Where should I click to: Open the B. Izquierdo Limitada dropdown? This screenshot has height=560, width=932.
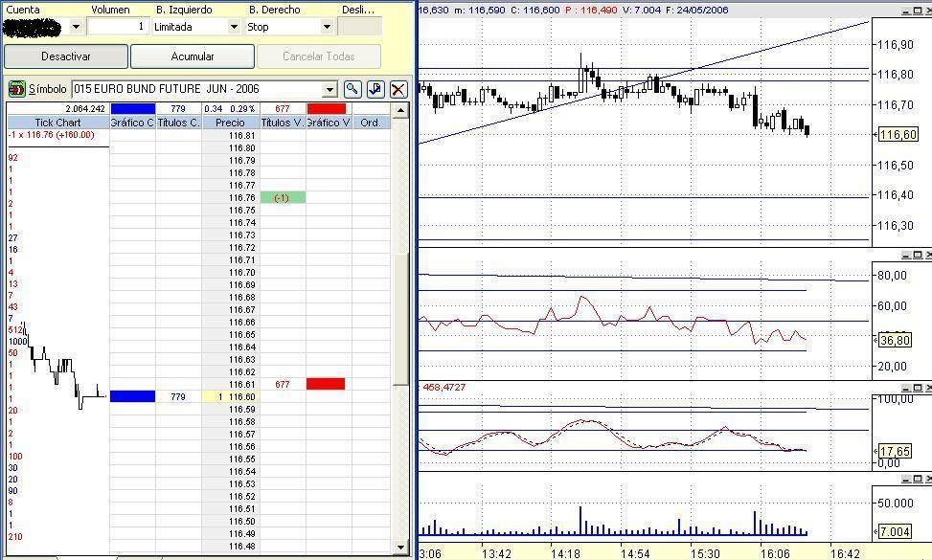pyautogui.click(x=234, y=27)
